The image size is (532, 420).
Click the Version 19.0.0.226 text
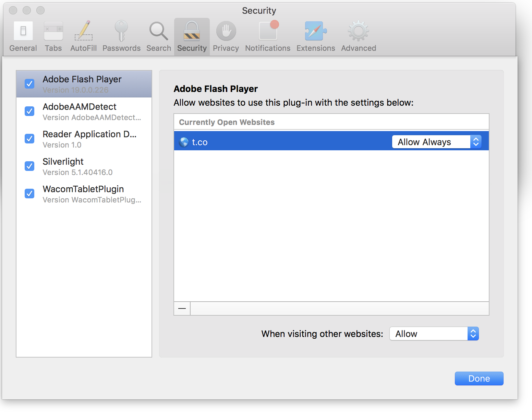tap(75, 90)
